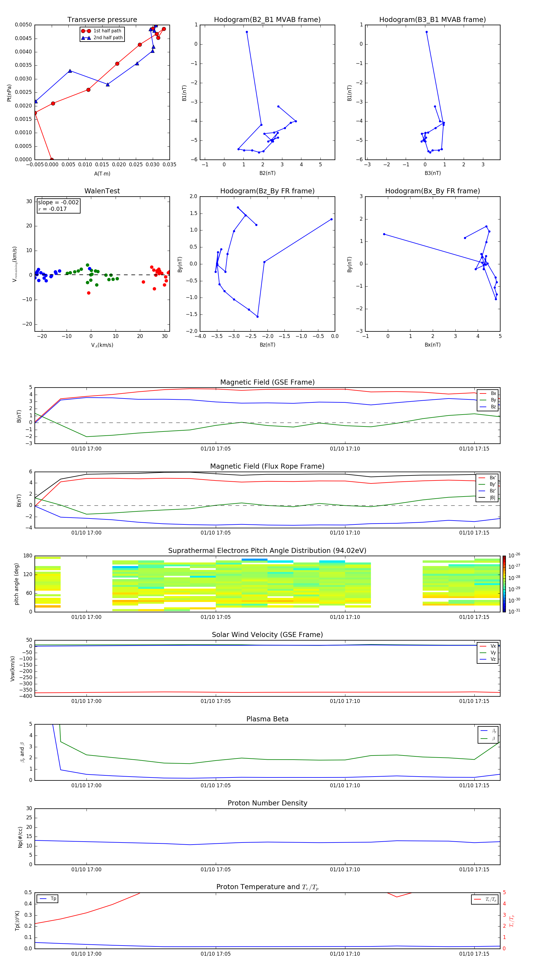This screenshot has height=980, width=535.
Task: Click the red Te/Tp legend entry
Action: (485, 900)
